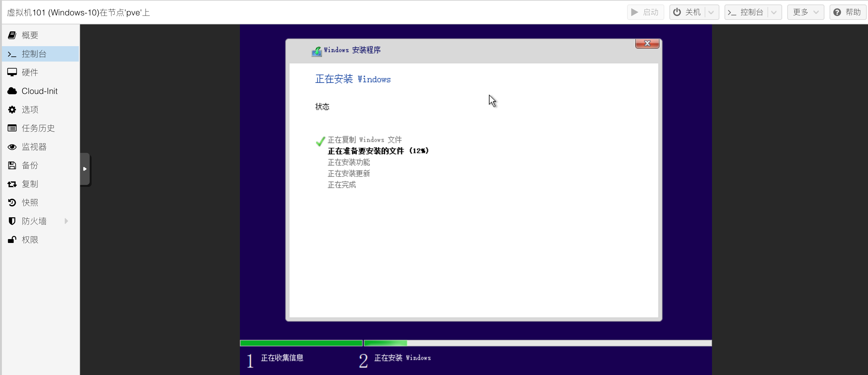Viewport: 868px width, 375px height.
Task: Open the 更多 dropdown menu
Action: point(806,13)
